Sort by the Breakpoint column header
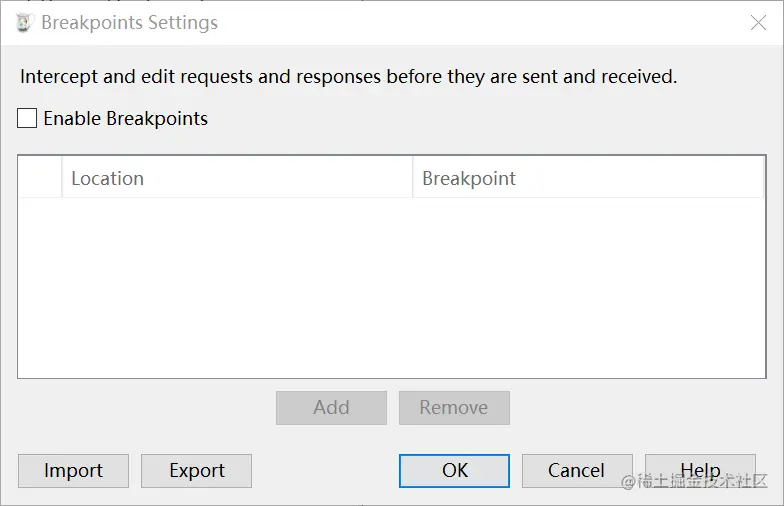This screenshot has height=506, width=784. click(x=588, y=178)
